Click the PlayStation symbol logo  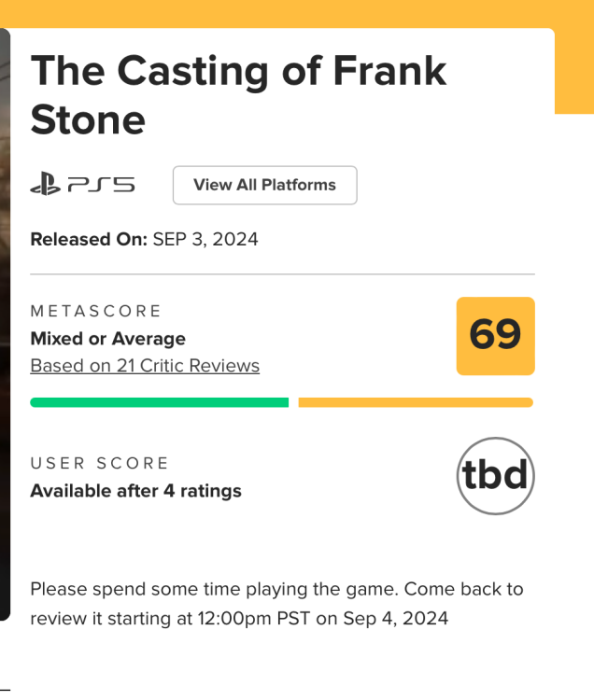coord(44,185)
